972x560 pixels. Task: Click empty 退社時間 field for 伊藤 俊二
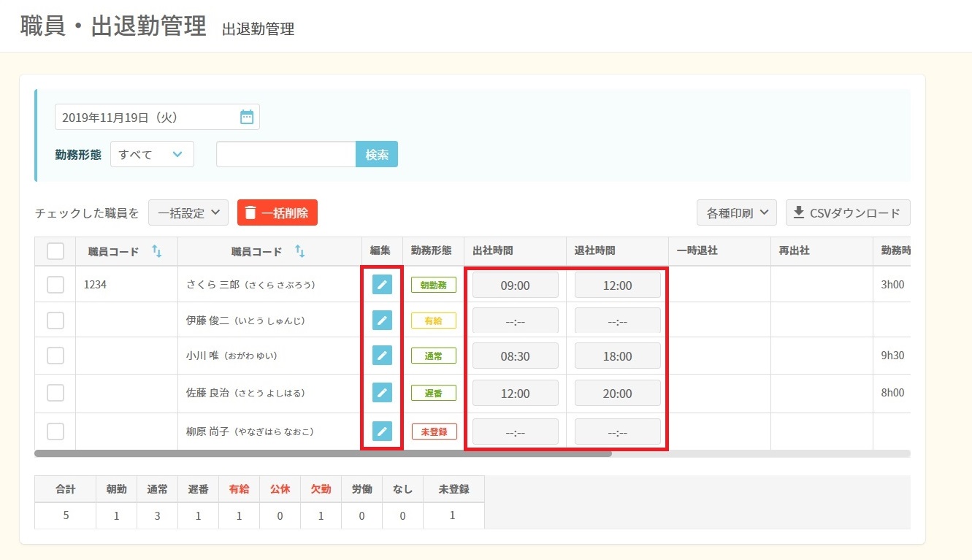(618, 321)
